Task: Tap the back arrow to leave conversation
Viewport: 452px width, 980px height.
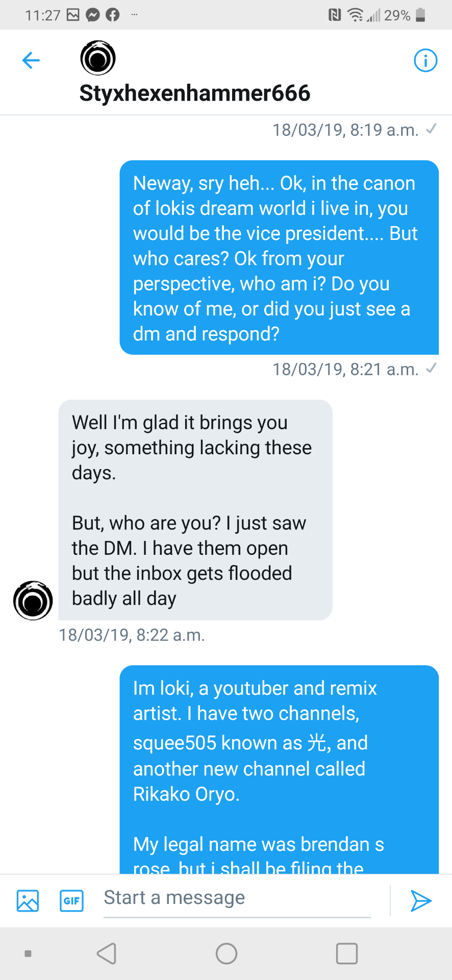Action: click(31, 60)
